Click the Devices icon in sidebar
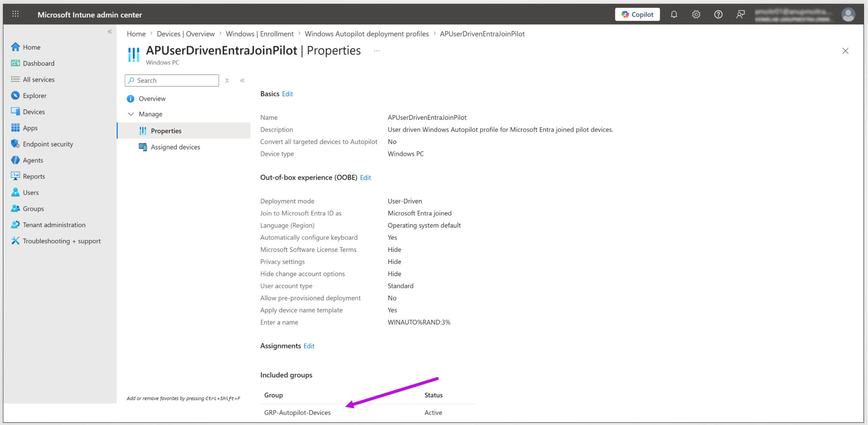868x425 pixels. point(15,111)
